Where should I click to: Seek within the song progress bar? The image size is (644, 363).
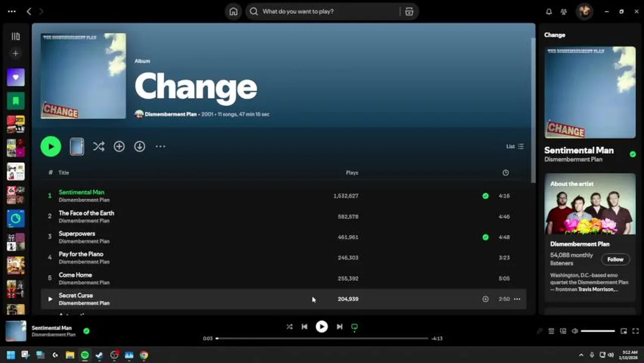pyautogui.click(x=322, y=338)
